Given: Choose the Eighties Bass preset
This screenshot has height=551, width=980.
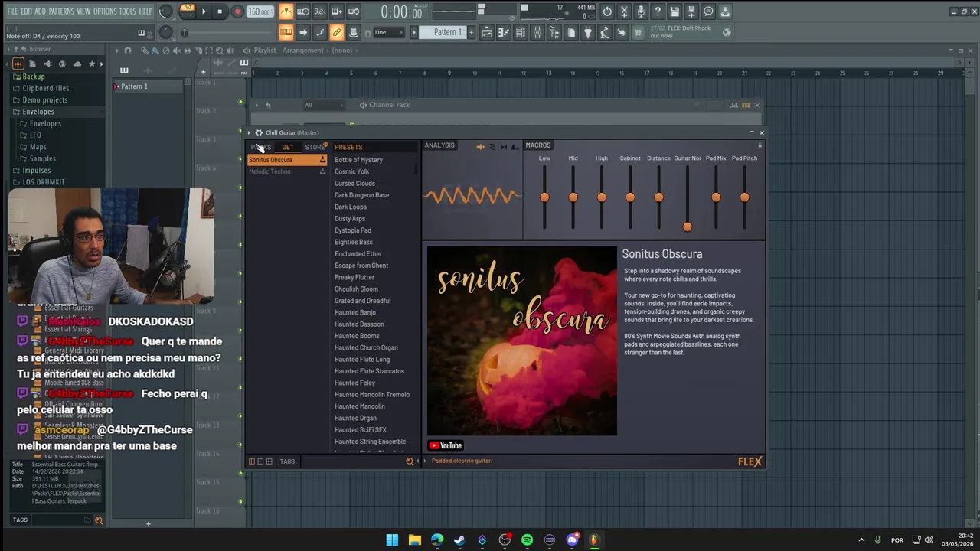Looking at the screenshot, I should 354,242.
